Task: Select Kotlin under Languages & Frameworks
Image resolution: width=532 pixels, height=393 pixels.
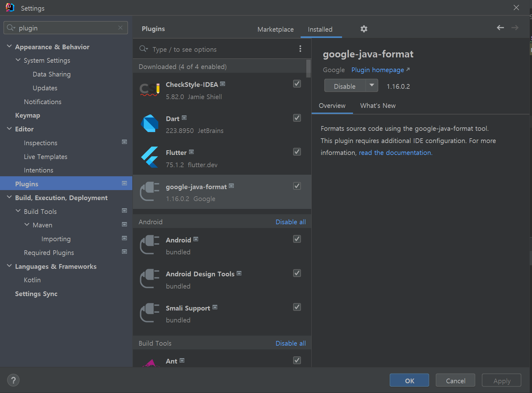Action: click(32, 280)
